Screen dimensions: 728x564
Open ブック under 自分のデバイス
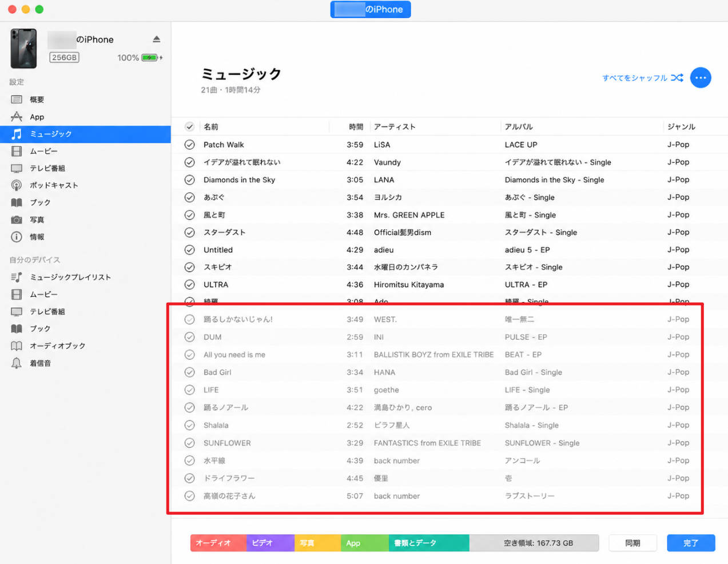tap(85, 328)
